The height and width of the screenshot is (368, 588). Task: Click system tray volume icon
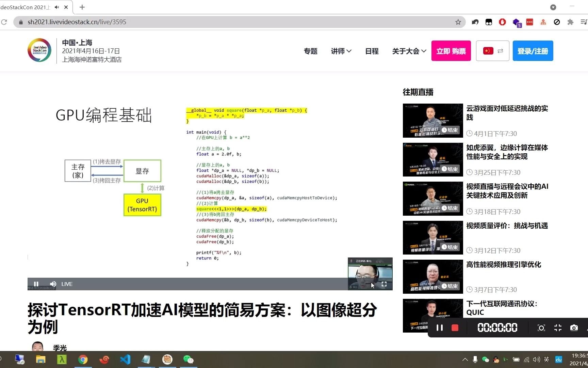coord(537,359)
